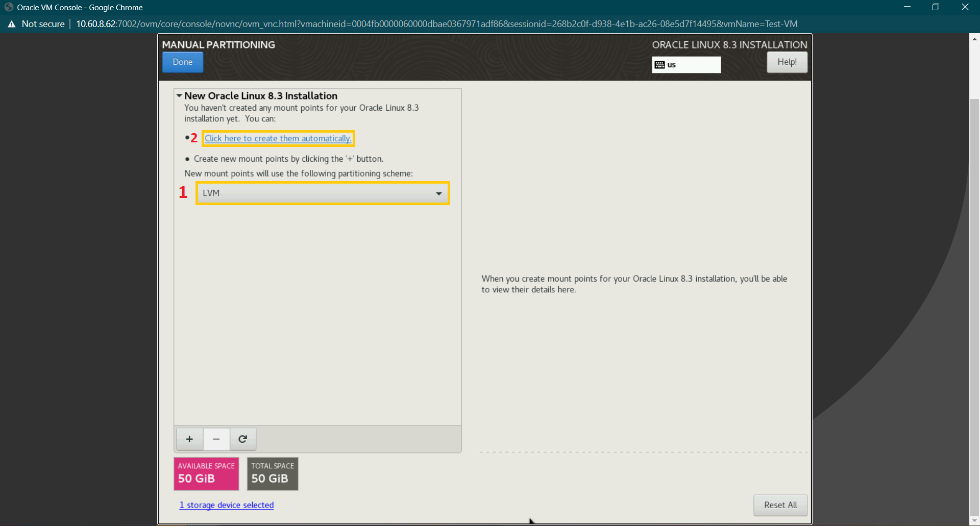Click ORACLE LINUX 8.3 INSTALLATION heading
This screenshot has width=980, height=526.
(729, 45)
